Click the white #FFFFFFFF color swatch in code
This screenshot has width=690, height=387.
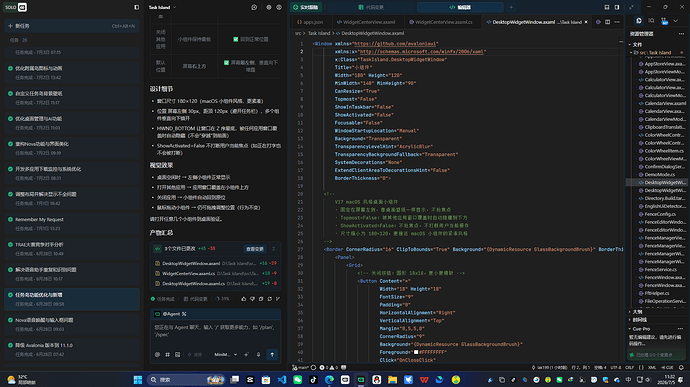coord(416,352)
